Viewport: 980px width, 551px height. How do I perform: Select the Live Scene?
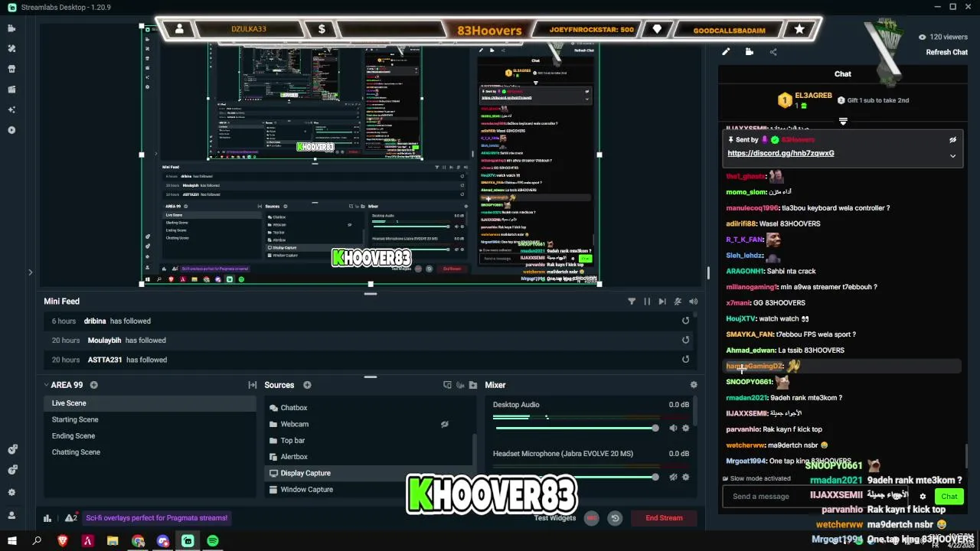coord(149,403)
